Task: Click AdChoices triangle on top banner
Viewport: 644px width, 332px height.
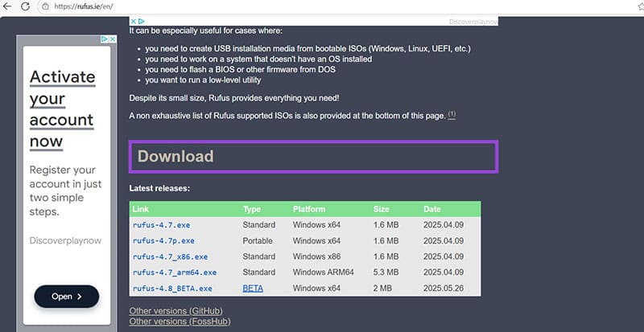Action: [141, 22]
